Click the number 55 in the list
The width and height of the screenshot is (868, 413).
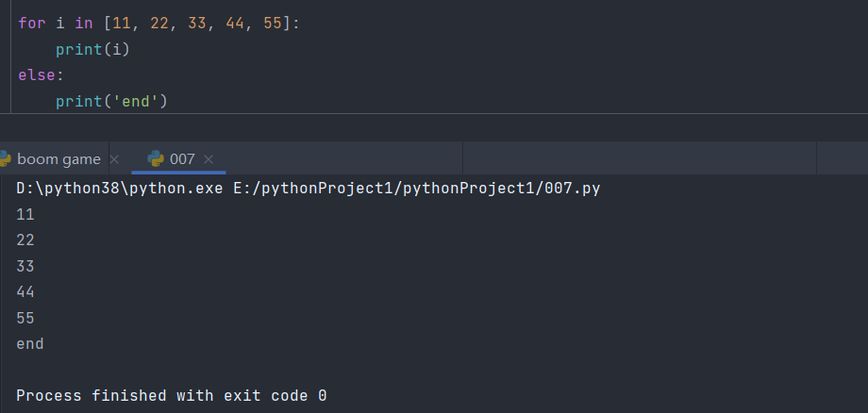tap(273, 23)
